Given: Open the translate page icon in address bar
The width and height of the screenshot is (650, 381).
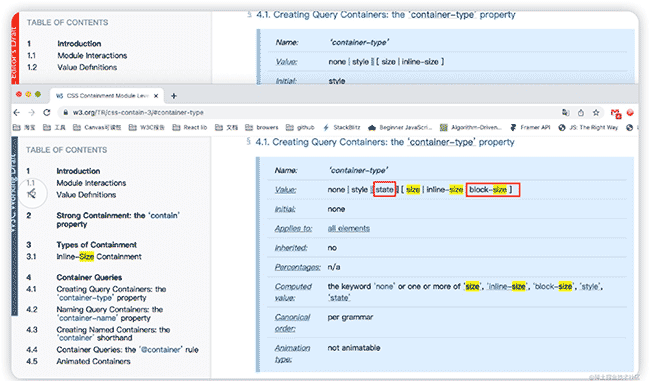Looking at the screenshot, I should tap(565, 112).
